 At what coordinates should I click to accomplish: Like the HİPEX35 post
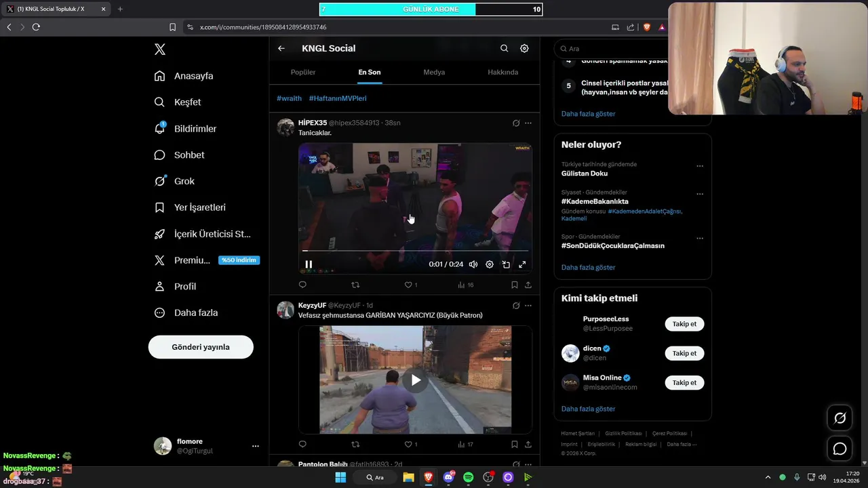(x=411, y=285)
